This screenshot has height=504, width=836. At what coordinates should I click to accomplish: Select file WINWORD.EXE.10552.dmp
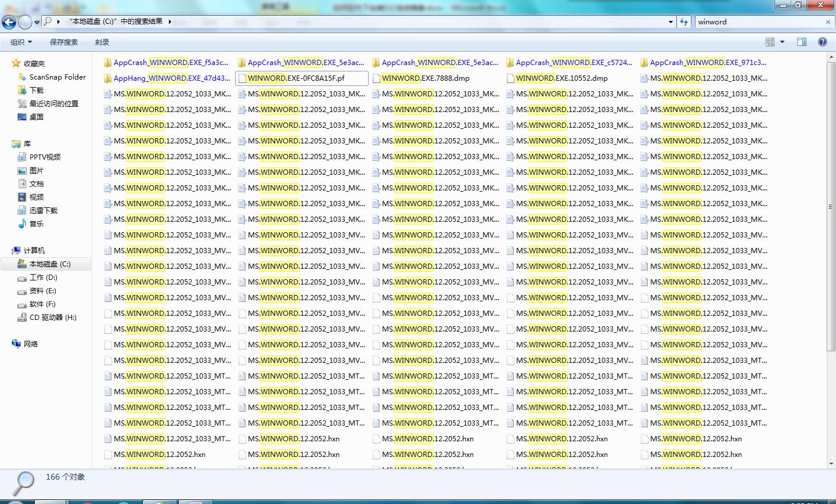click(557, 78)
